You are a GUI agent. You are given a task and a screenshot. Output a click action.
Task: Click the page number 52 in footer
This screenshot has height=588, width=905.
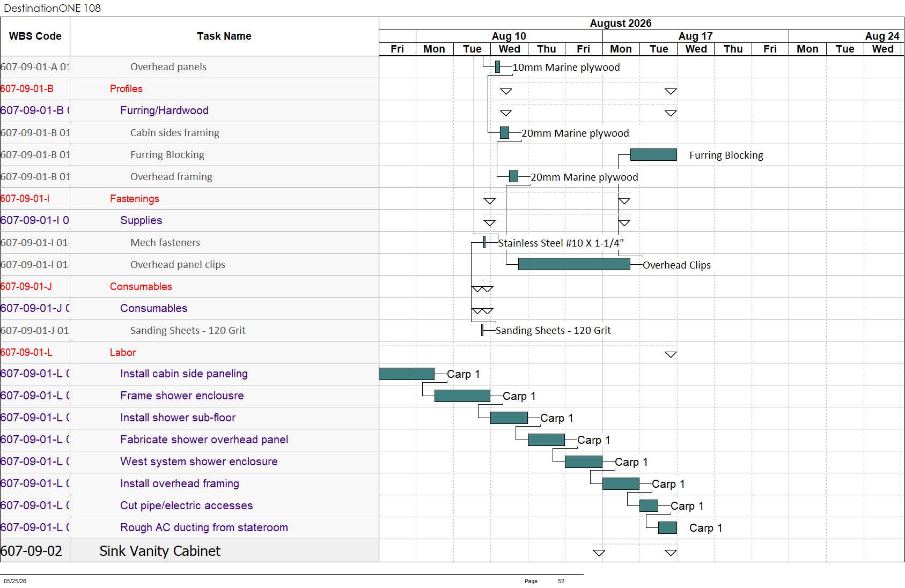[561, 581]
